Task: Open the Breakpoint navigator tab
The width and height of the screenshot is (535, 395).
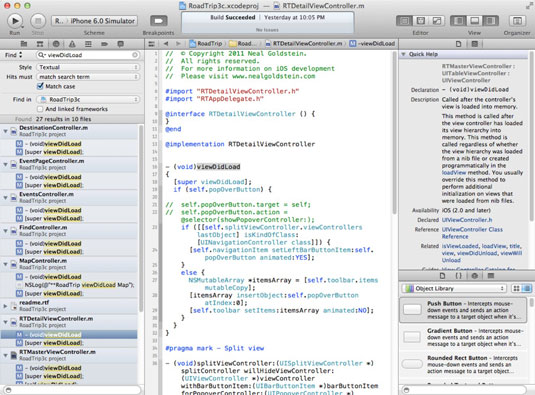Action: (104, 44)
